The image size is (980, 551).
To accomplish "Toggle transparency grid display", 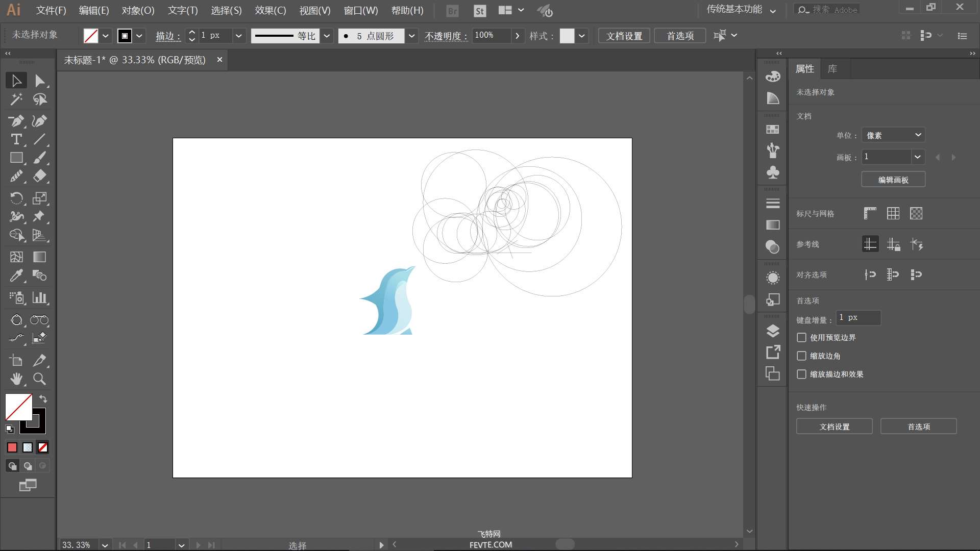I will pyautogui.click(x=916, y=213).
